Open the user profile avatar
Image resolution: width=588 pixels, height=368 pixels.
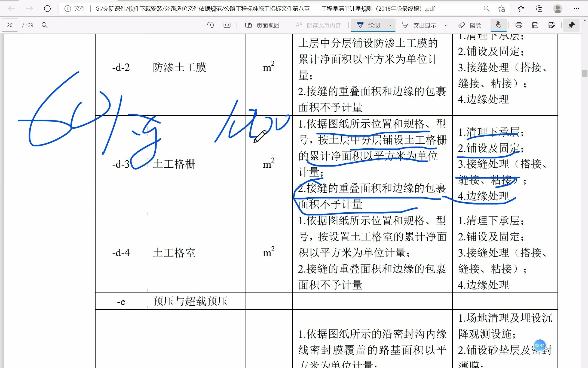558,9
